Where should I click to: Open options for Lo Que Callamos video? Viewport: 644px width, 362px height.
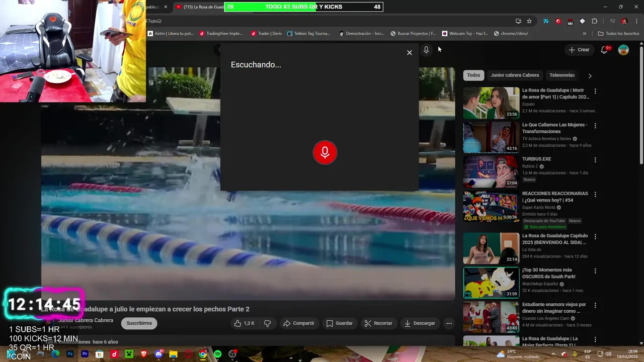[595, 126]
